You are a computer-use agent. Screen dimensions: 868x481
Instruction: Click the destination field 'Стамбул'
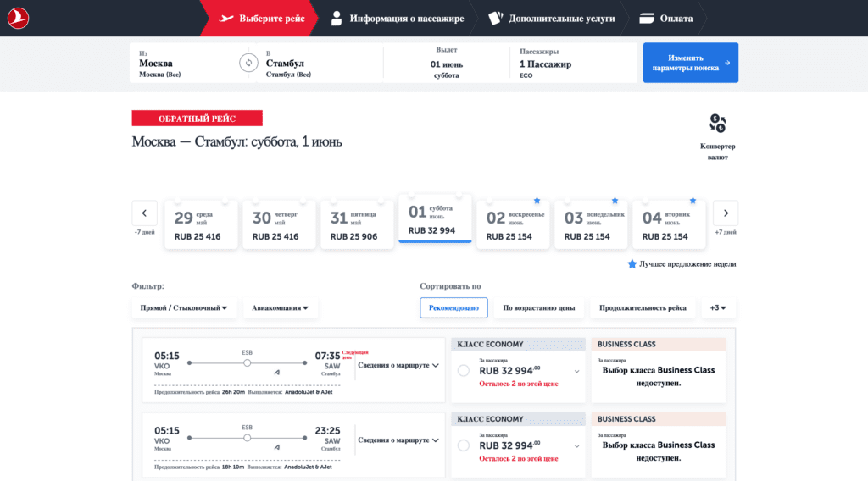pyautogui.click(x=320, y=63)
